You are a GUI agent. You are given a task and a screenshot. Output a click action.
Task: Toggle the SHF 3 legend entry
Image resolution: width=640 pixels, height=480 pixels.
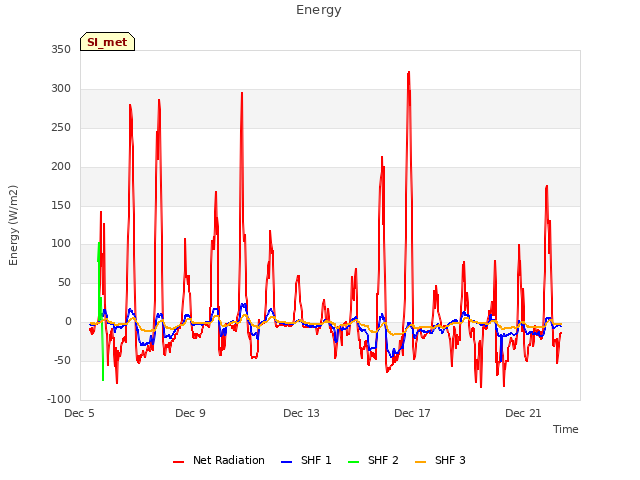[440, 460]
